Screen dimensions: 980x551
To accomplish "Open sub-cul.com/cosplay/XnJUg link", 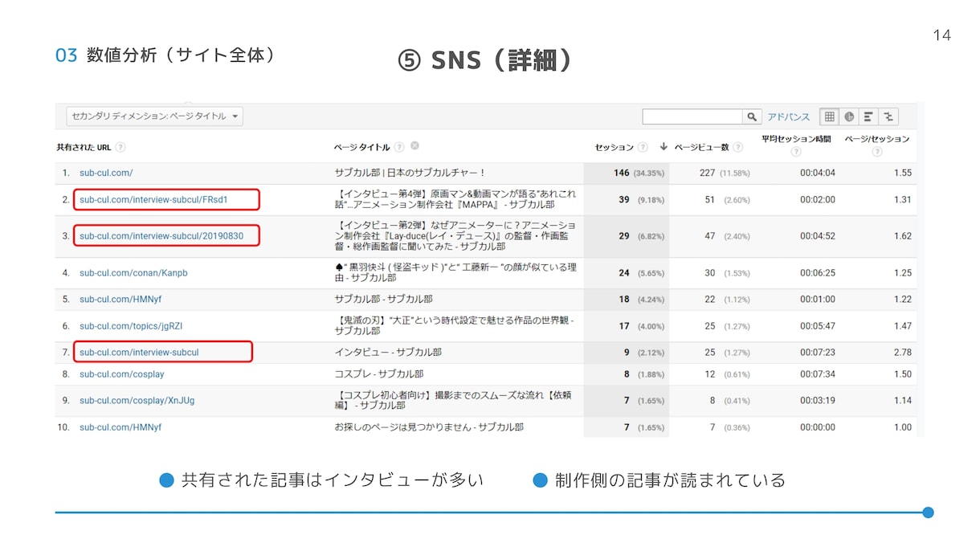I will [137, 401].
